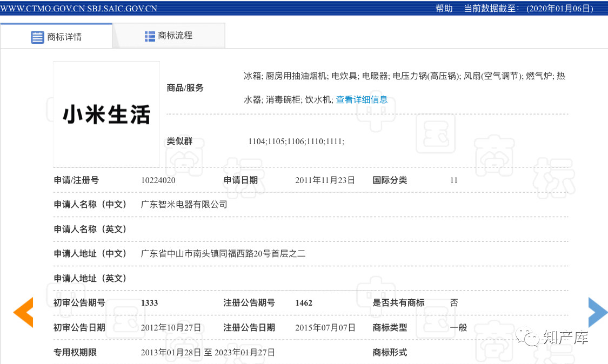Switch to the 商标流程 tab

169,36
